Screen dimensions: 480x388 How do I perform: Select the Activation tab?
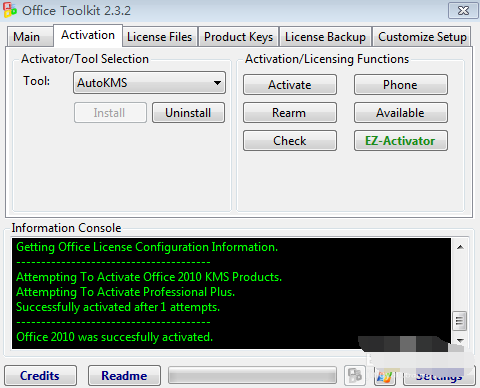88,35
